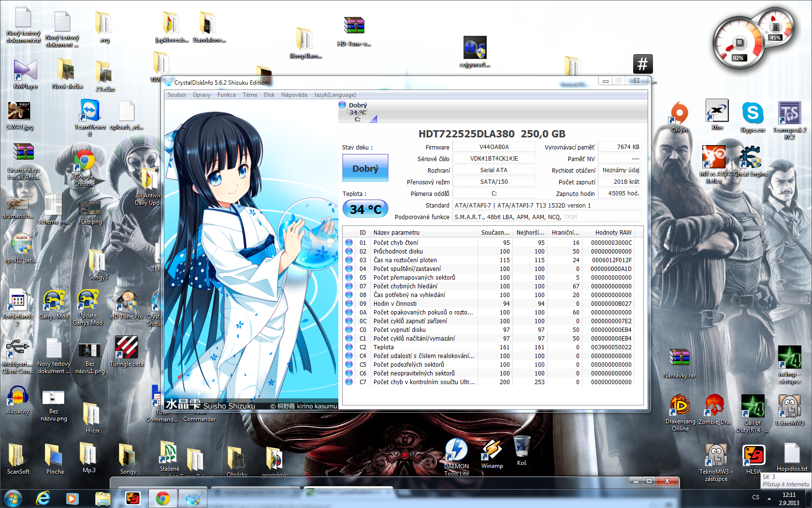Click the Firmware value V44OA80A field
This screenshot has width=812, height=508.
pyautogui.click(x=494, y=147)
